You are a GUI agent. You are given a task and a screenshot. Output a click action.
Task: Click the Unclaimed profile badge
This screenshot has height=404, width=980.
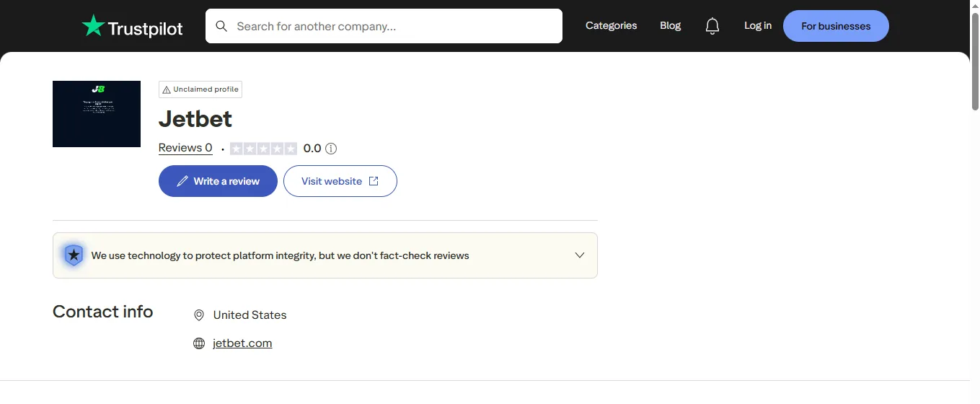click(200, 89)
